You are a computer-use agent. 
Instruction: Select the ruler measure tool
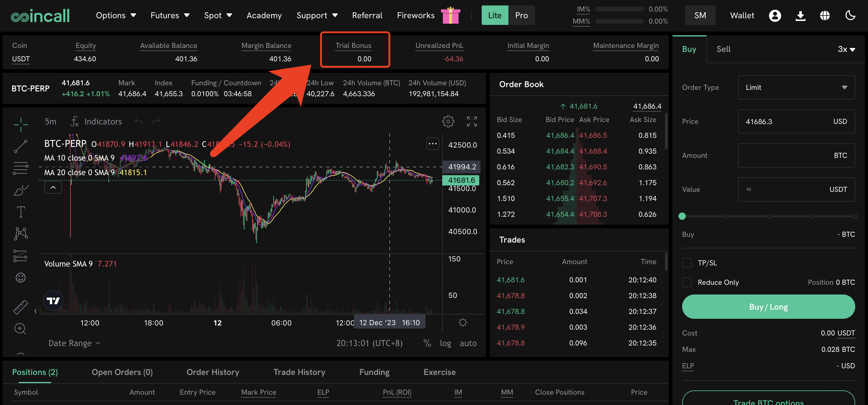pyautogui.click(x=21, y=307)
